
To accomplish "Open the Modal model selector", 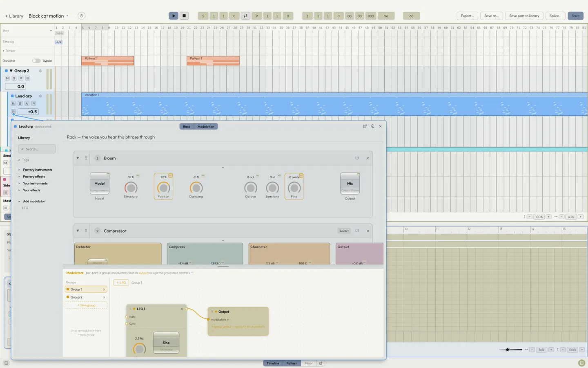I will click(100, 183).
